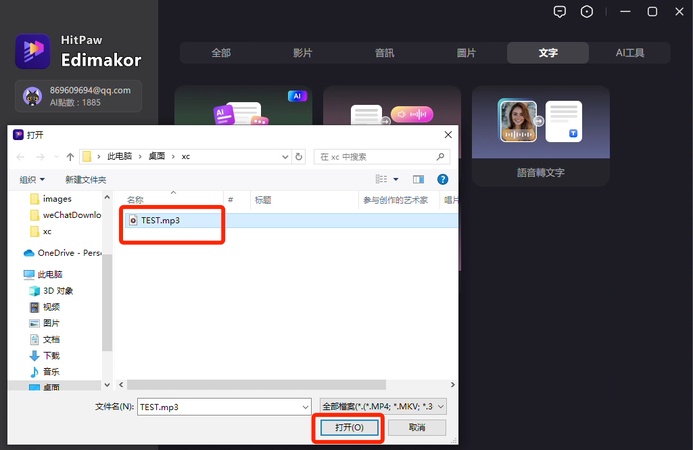
Task: Switch to the 全部 tab
Action: [221, 53]
